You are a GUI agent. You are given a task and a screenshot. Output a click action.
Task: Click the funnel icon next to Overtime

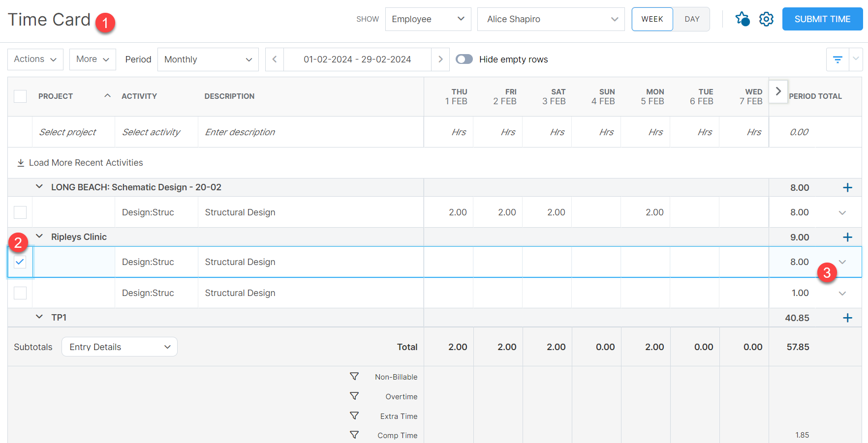(x=354, y=396)
